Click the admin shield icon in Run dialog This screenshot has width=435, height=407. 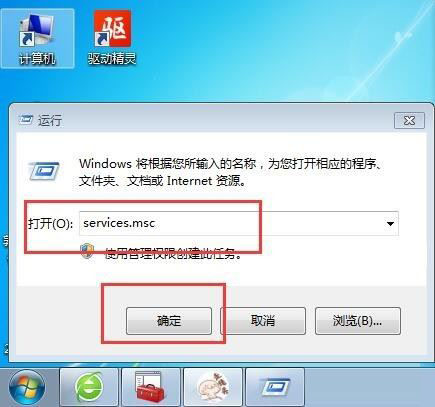click(88, 252)
